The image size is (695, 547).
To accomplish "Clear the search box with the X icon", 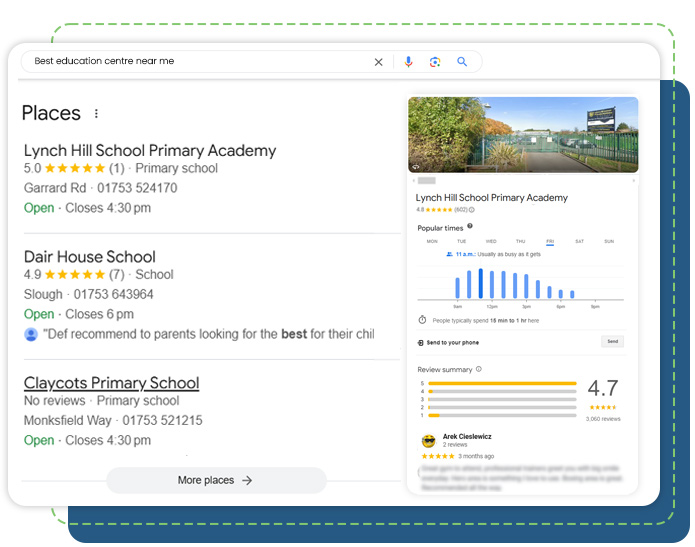I will pyautogui.click(x=378, y=62).
